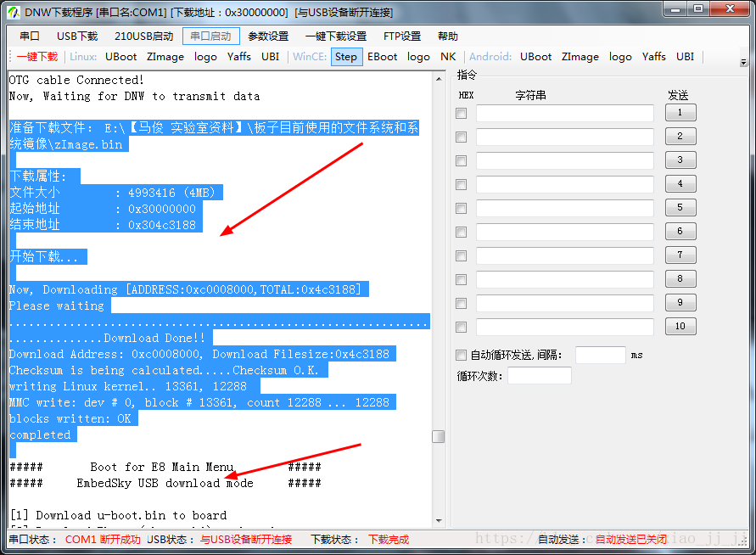Click send button 10
This screenshot has height=555, width=756.
680,326
